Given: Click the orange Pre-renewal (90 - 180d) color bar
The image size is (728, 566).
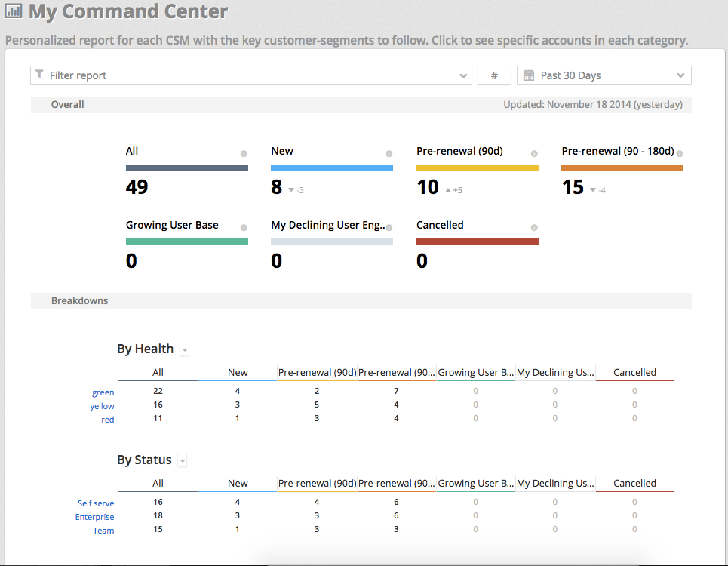Looking at the screenshot, I should 622,167.
